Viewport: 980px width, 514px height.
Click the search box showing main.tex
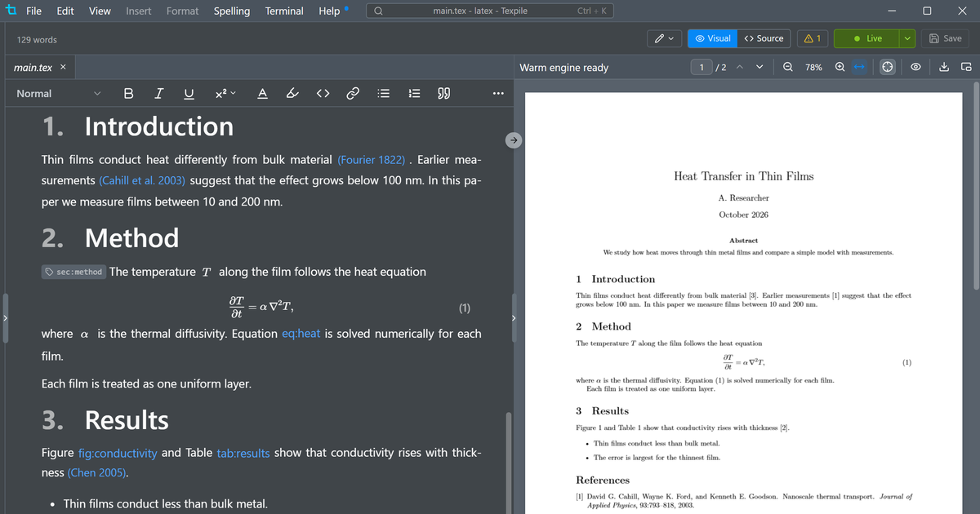pos(488,11)
